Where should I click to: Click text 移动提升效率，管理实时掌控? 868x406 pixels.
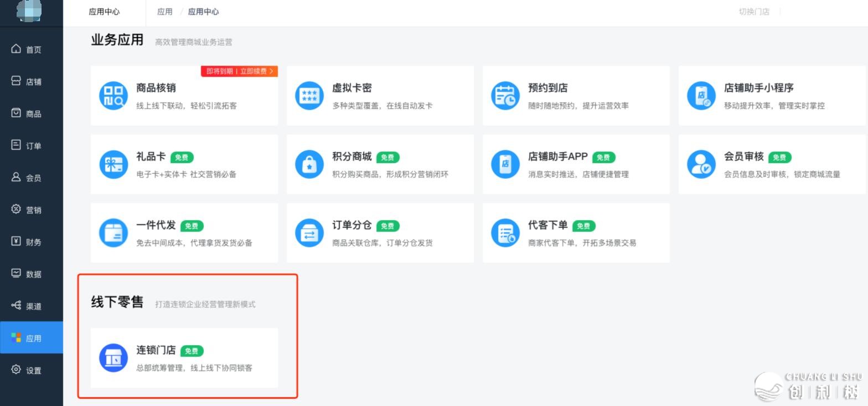[774, 106]
